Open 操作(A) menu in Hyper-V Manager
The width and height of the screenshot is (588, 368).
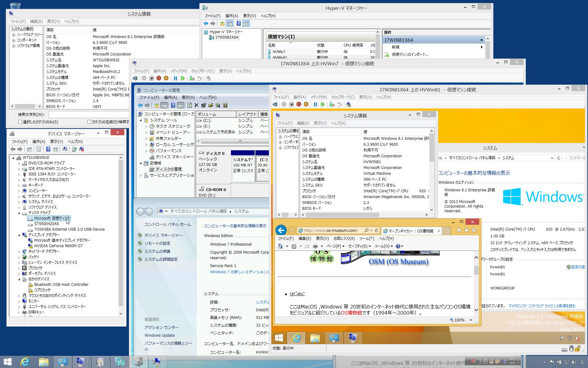pyautogui.click(x=232, y=16)
